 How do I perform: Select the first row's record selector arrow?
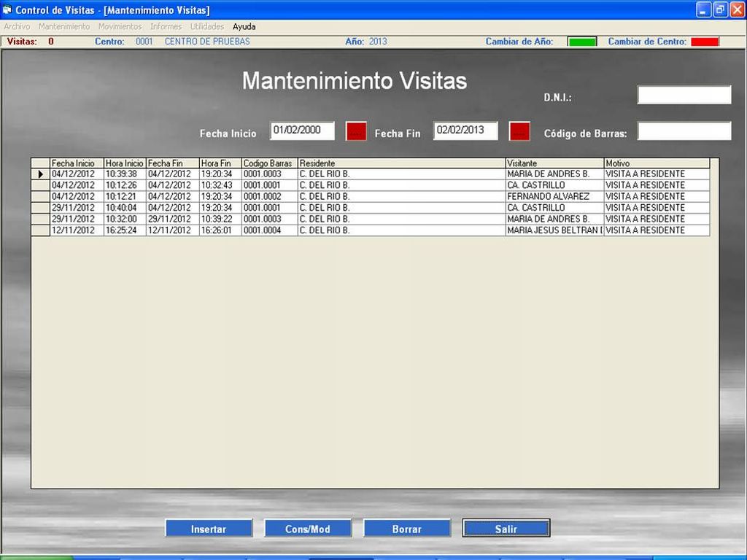coord(40,174)
